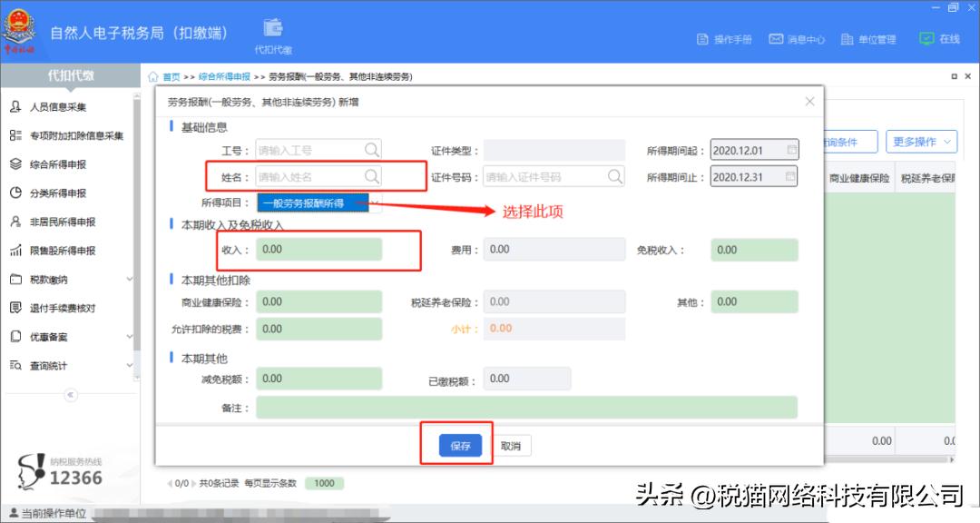Click the 取消 button
980x523 pixels.
[512, 445]
